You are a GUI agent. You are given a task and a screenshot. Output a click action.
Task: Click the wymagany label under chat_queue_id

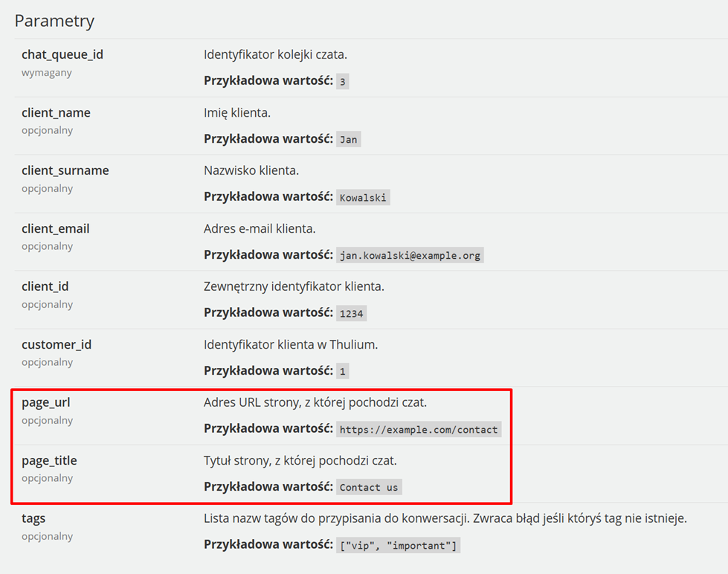(x=46, y=73)
